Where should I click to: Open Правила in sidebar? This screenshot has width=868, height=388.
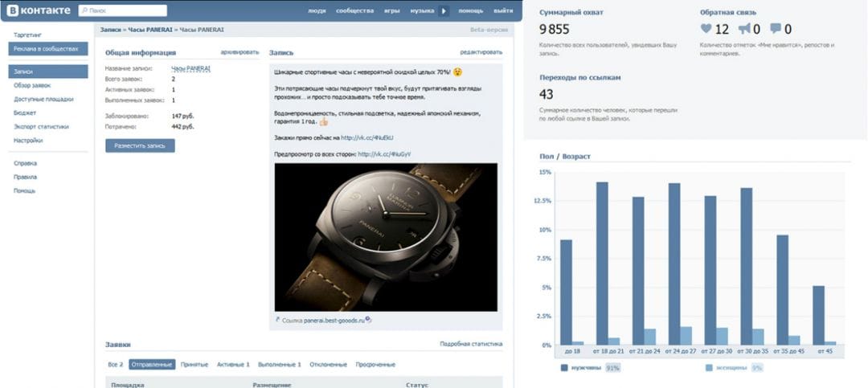coord(26,177)
